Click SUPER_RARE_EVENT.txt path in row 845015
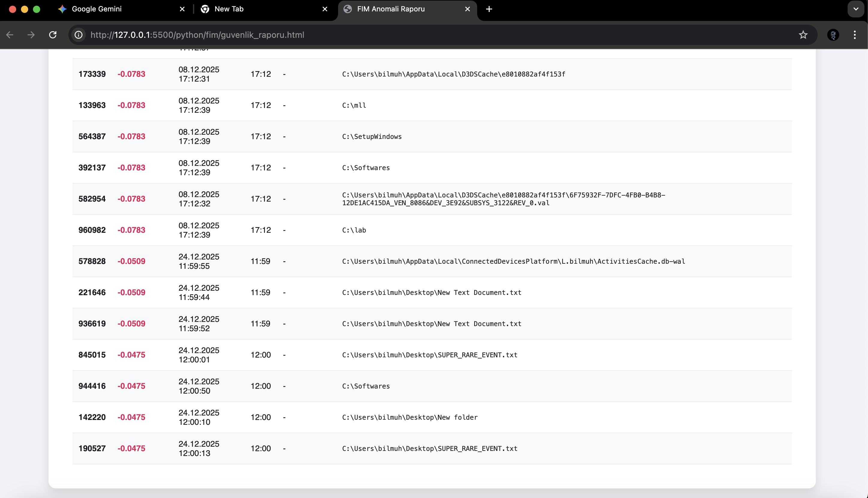Viewport: 868px width, 498px height. click(430, 355)
